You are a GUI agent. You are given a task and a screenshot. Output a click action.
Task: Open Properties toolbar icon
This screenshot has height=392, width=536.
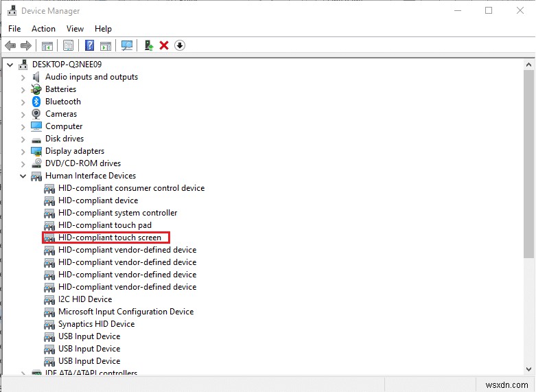[68, 45]
